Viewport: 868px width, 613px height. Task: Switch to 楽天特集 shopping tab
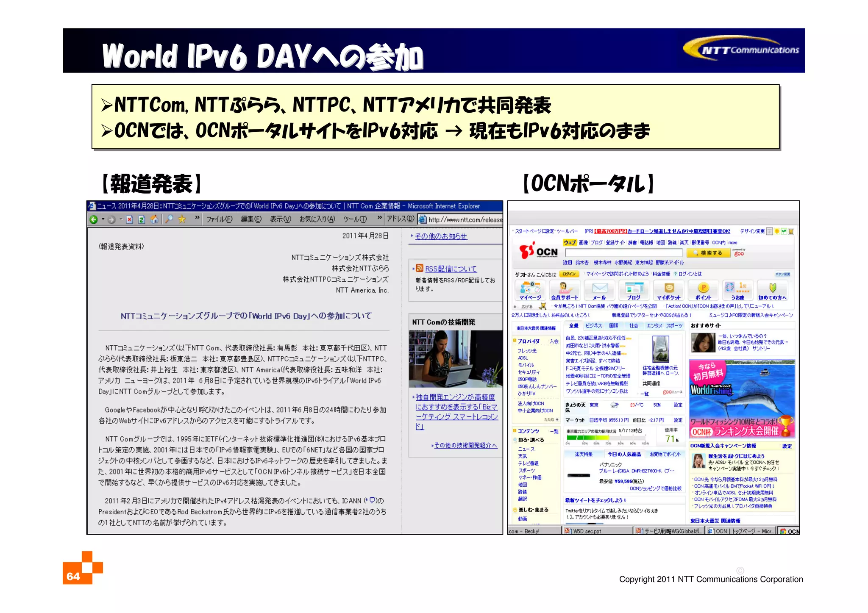coord(584,454)
